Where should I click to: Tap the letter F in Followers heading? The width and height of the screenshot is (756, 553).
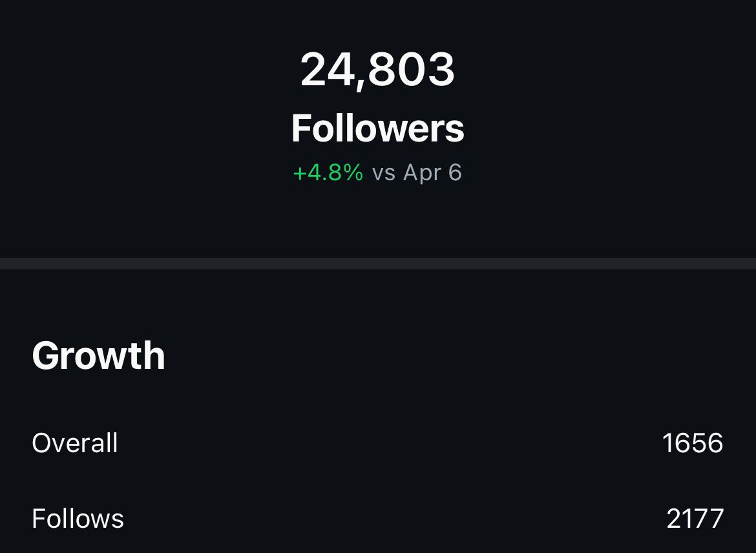pos(301,129)
